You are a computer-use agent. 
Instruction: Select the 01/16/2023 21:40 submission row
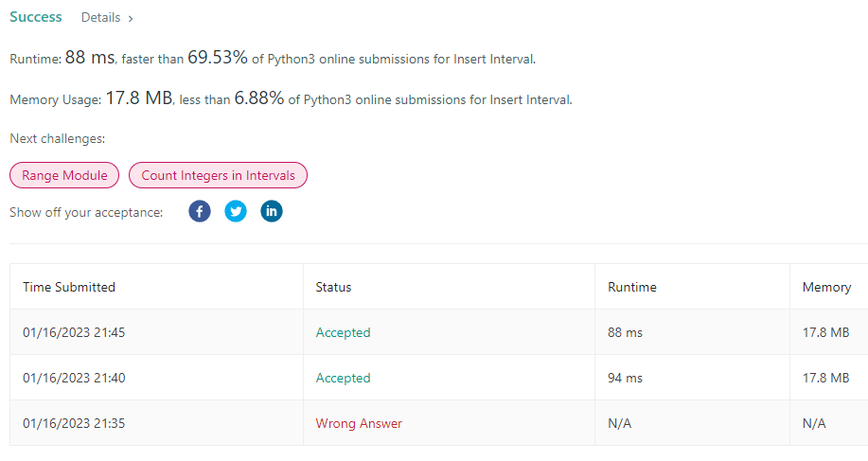tap(439, 378)
